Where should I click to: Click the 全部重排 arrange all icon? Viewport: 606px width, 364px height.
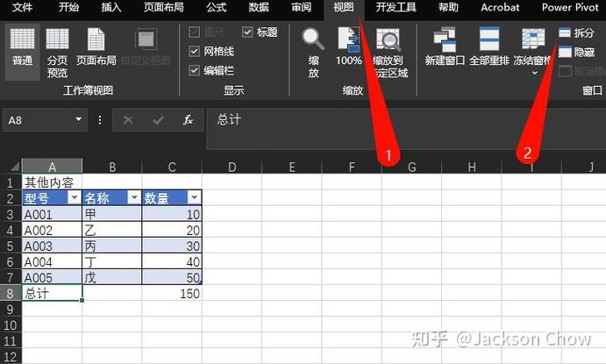tap(489, 46)
